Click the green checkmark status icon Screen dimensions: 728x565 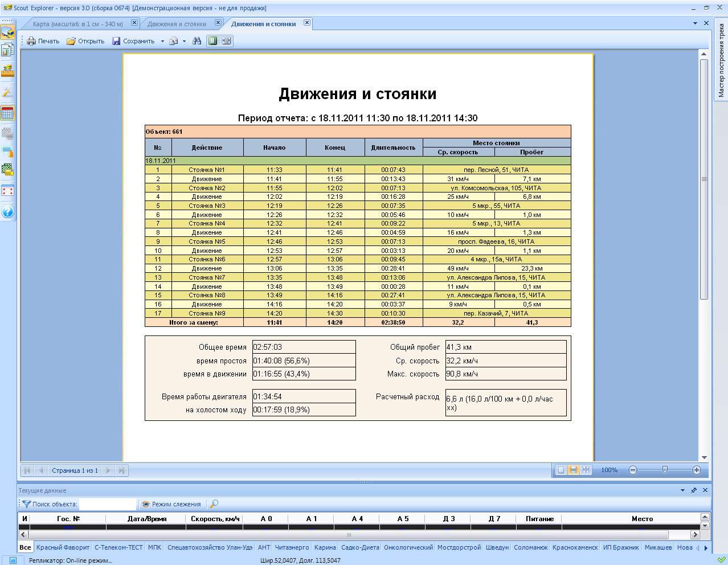[x=721, y=559]
